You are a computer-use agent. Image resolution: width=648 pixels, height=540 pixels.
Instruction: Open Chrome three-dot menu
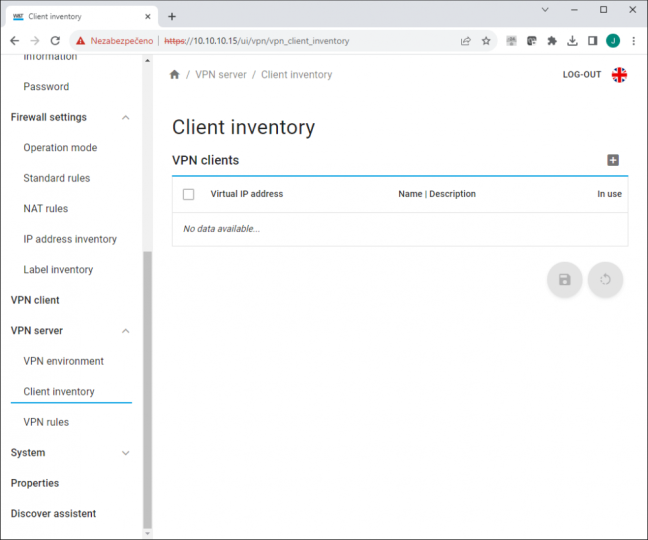click(x=634, y=40)
